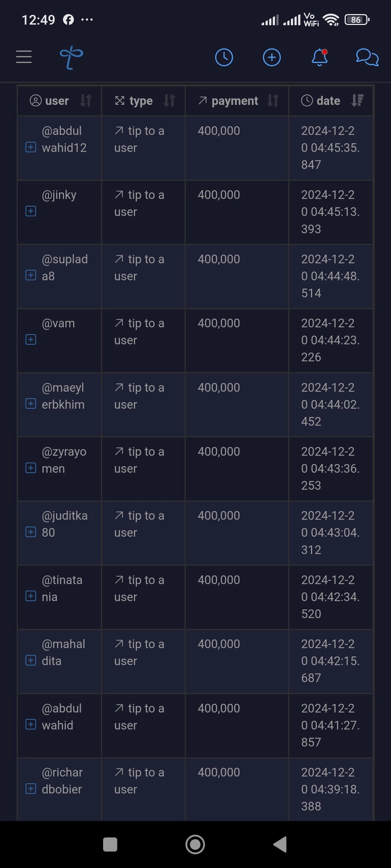Sort table by payment column
This screenshot has height=868, width=391.
point(273,101)
